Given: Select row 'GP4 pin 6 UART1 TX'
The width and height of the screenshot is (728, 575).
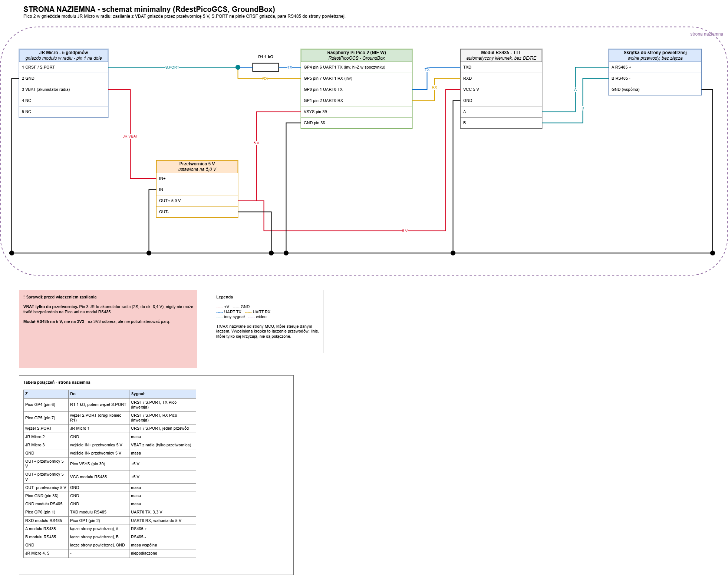Looking at the screenshot, I should coord(356,67).
